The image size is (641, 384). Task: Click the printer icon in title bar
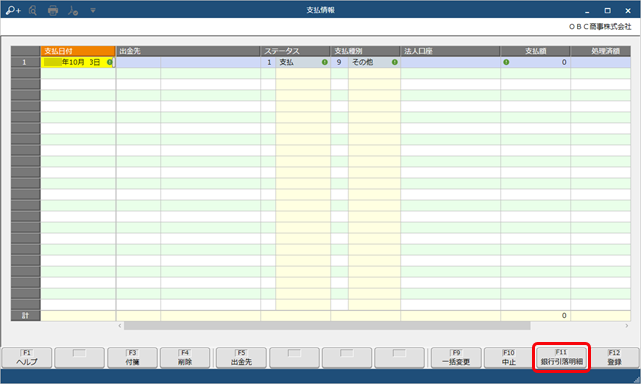(x=53, y=10)
